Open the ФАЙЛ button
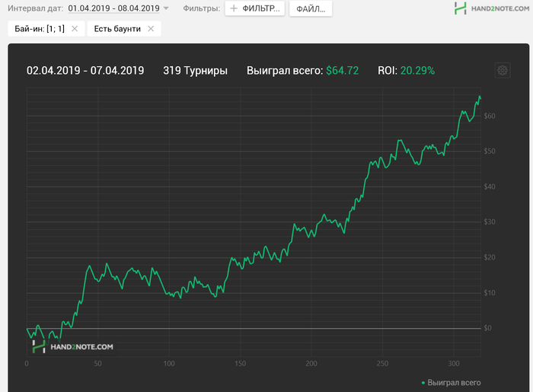Screen dimensions: 533x392 click(311, 8)
